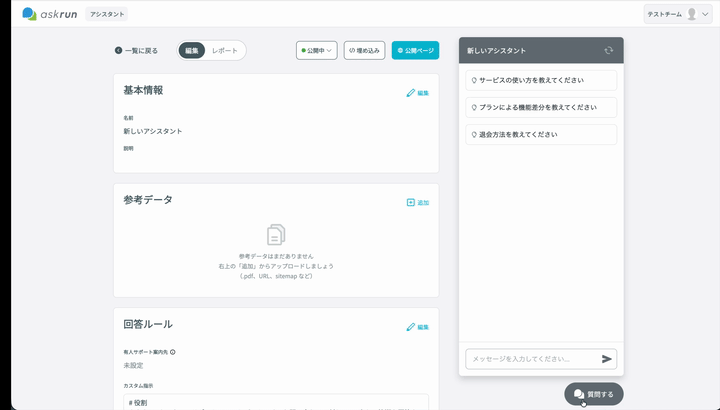Click the back arrow icon for 一覧に戻る

(x=118, y=51)
